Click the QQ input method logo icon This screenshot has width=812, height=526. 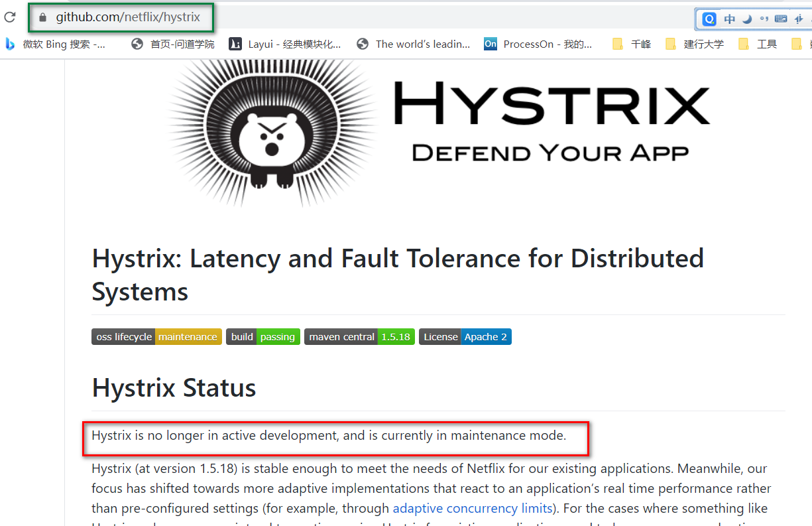click(709, 19)
